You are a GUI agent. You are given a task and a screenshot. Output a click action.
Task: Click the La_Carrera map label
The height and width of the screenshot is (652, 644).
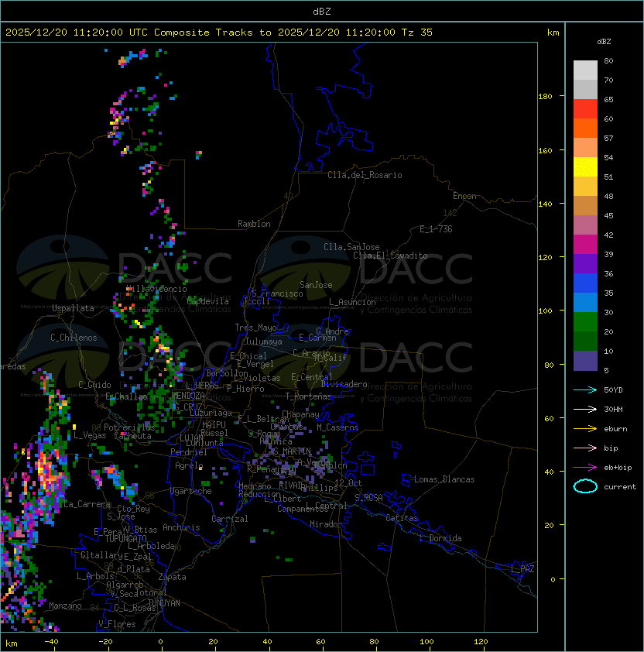[87, 504]
